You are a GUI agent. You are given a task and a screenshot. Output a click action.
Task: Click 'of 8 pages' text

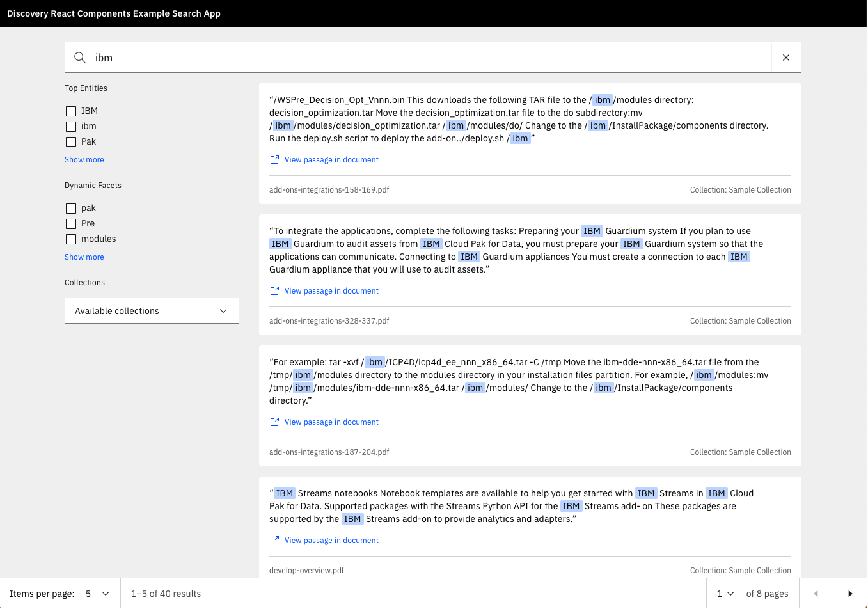click(767, 594)
